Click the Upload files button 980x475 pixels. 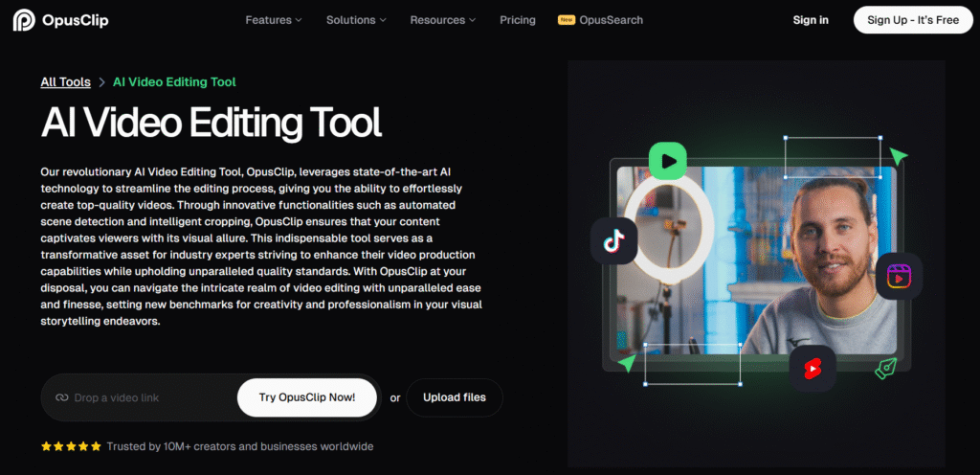(455, 397)
